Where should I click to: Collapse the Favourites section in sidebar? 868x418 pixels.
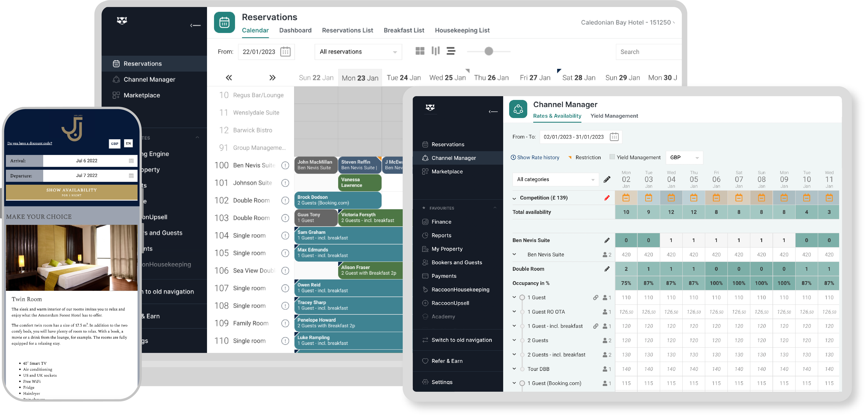495,208
